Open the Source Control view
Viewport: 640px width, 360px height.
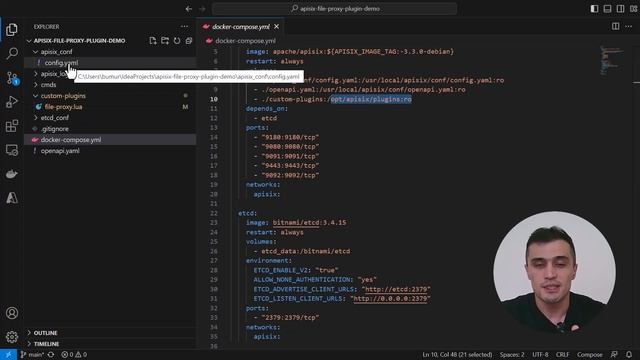pyautogui.click(x=12, y=78)
